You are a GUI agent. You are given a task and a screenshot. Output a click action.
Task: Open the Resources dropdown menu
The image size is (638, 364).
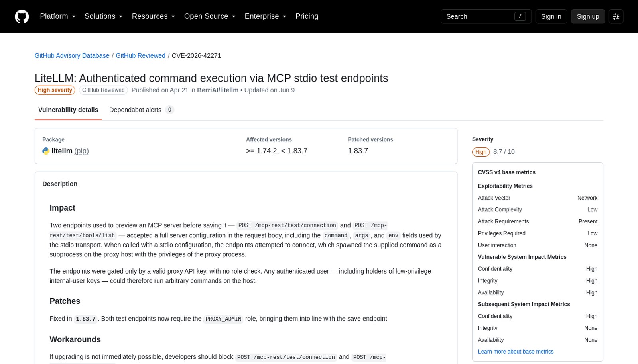pyautogui.click(x=154, y=16)
